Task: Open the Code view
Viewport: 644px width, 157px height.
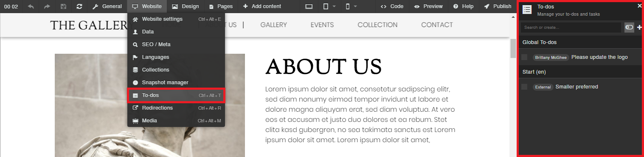Action: coord(392,6)
